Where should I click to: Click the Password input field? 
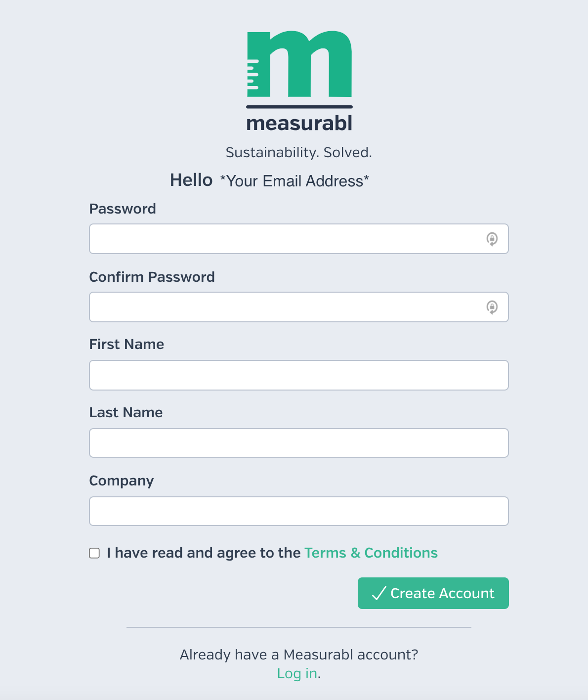click(x=299, y=239)
